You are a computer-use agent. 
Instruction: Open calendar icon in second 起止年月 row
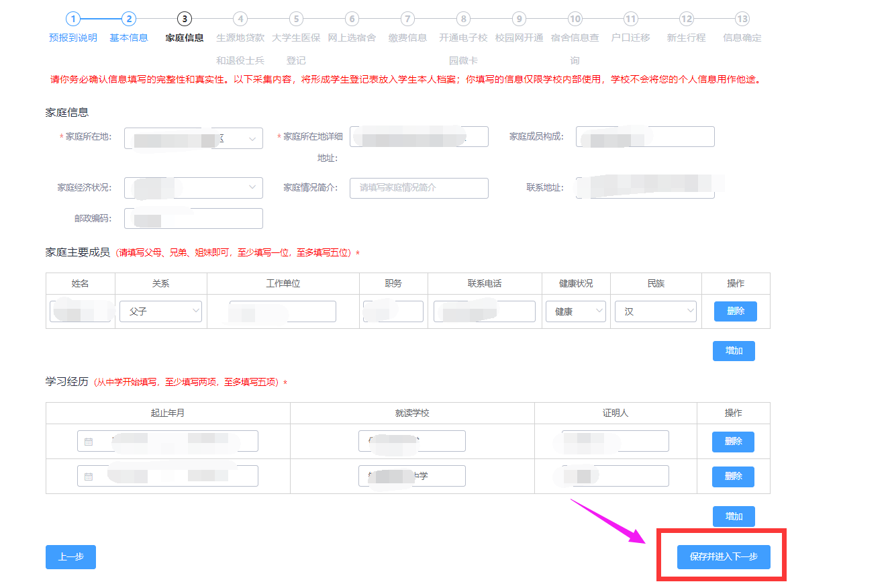point(89,477)
